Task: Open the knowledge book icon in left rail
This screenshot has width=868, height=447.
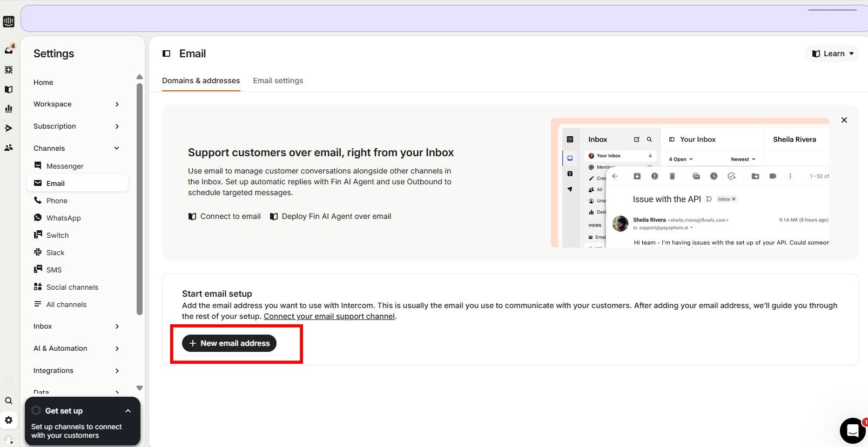Action: coord(9,89)
